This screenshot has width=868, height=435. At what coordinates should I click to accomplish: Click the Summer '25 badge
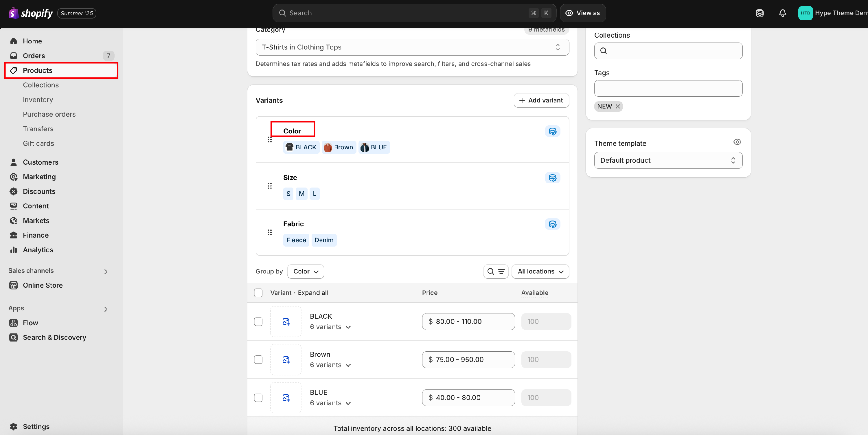76,13
